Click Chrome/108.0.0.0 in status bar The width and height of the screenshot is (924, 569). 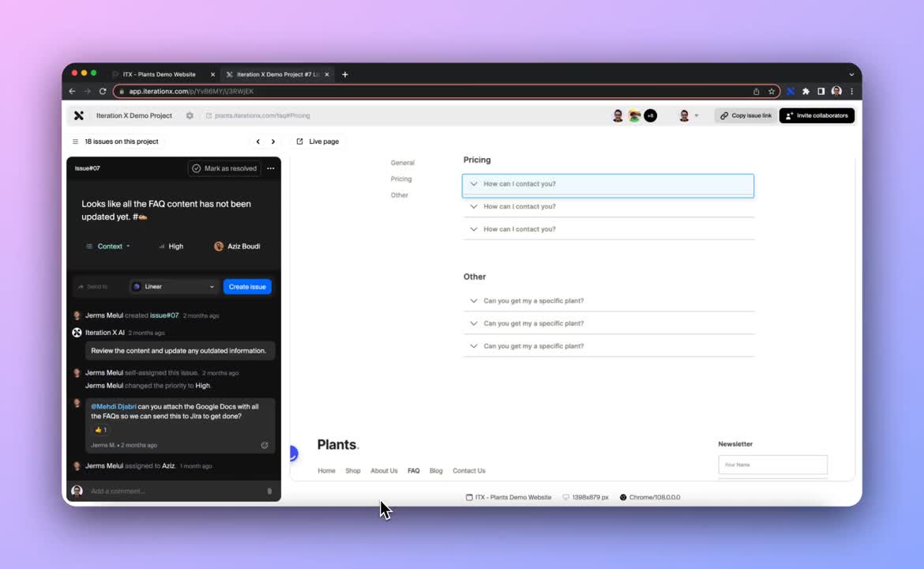point(650,497)
